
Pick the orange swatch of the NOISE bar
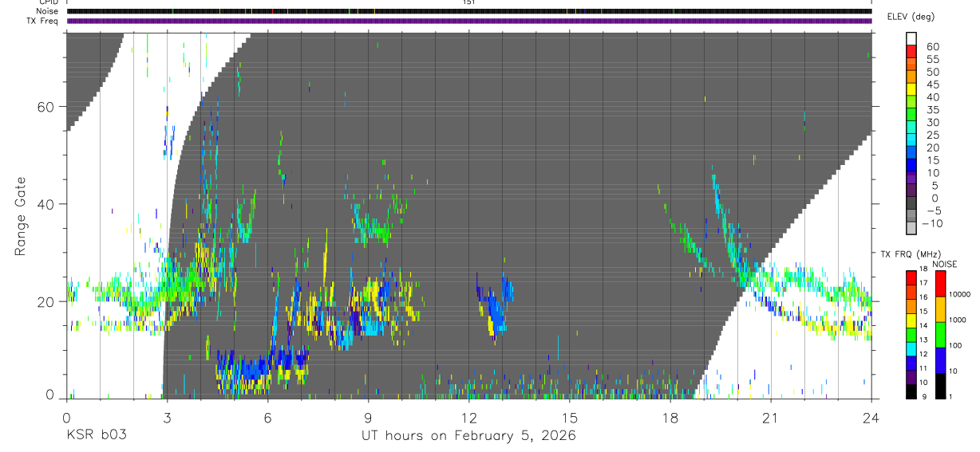pos(940,309)
